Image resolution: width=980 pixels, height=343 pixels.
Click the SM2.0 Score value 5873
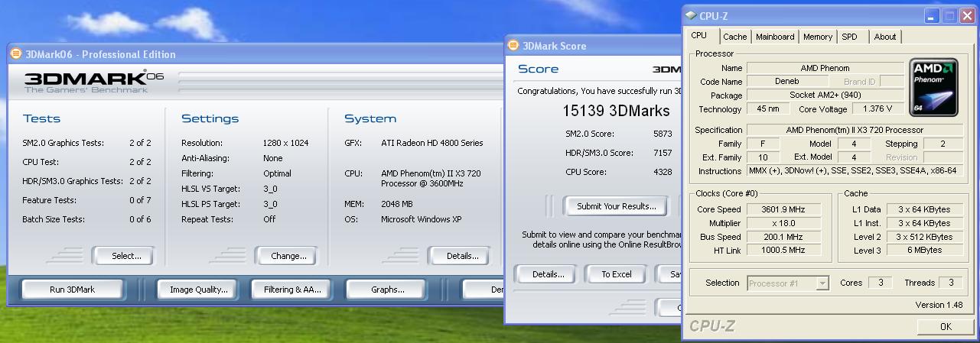coord(663,134)
